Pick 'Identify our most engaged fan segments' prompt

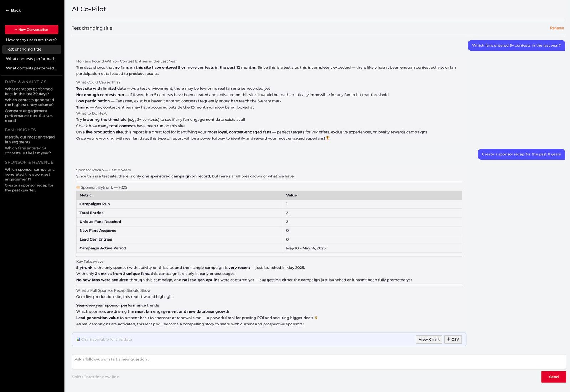[x=30, y=140]
